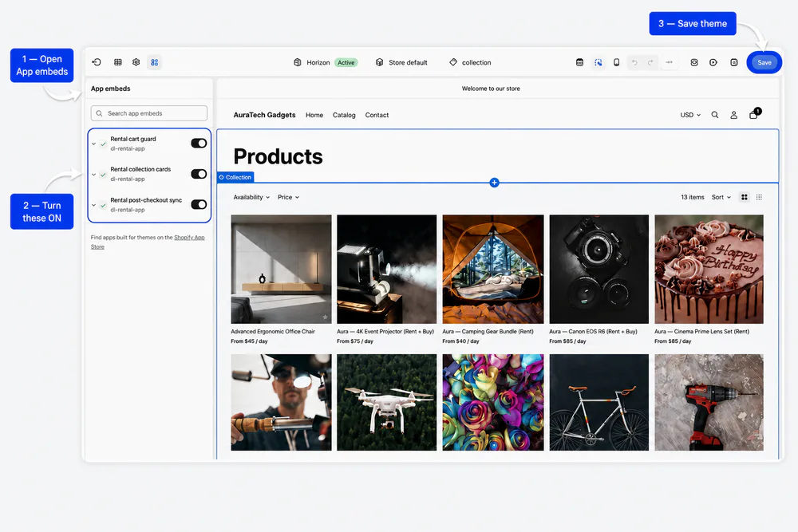798x532 pixels.
Task: Expand the Rental cart guard chevron
Action: 93,144
